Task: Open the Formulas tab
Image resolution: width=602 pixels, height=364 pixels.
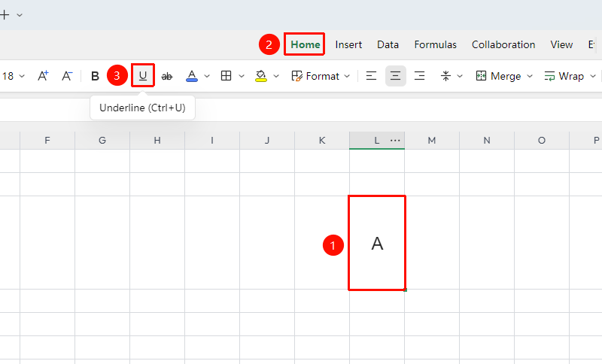Action: tap(436, 44)
